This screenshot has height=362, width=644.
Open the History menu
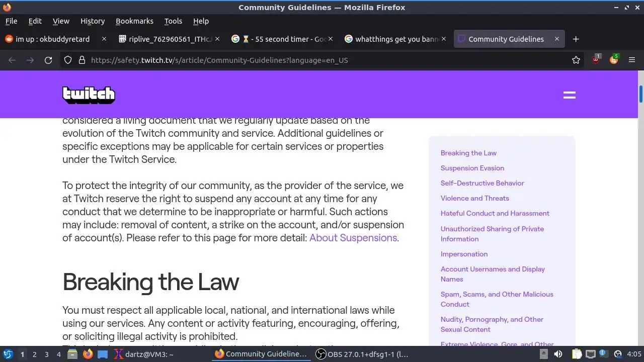[93, 21]
